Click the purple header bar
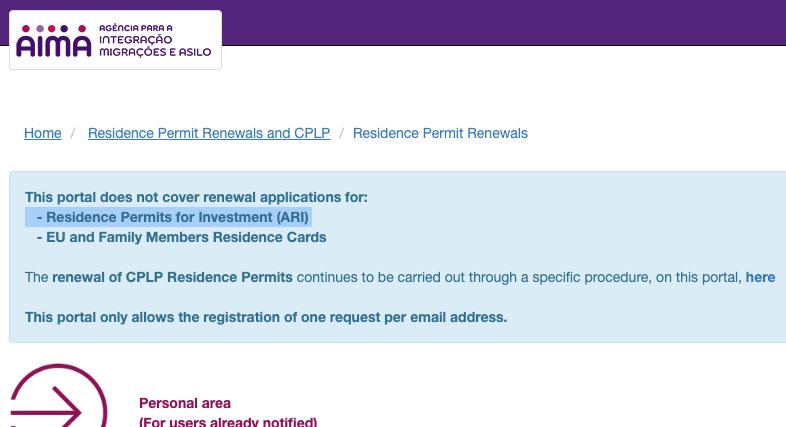Image resolution: width=786 pixels, height=427 pixels. [500, 22]
